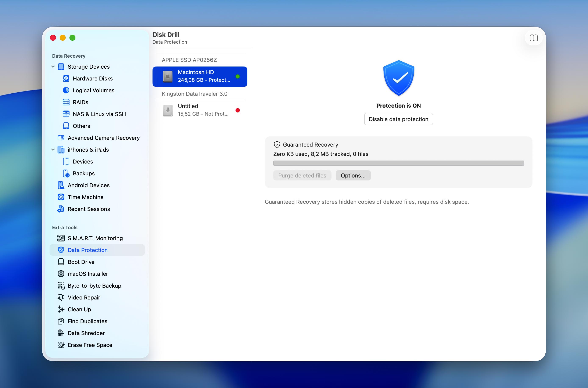This screenshot has height=388, width=588.
Task: Click the Find Duplicates icon
Action: tap(61, 321)
